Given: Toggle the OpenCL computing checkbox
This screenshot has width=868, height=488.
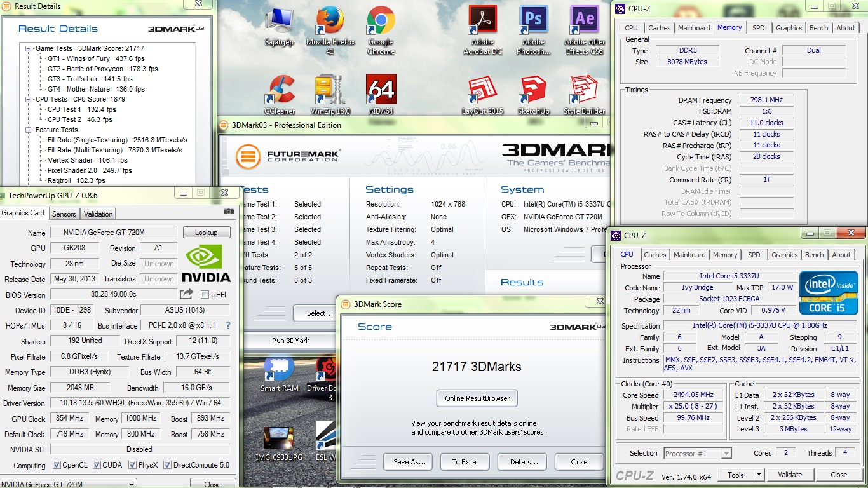Looking at the screenshot, I should pyautogui.click(x=57, y=465).
